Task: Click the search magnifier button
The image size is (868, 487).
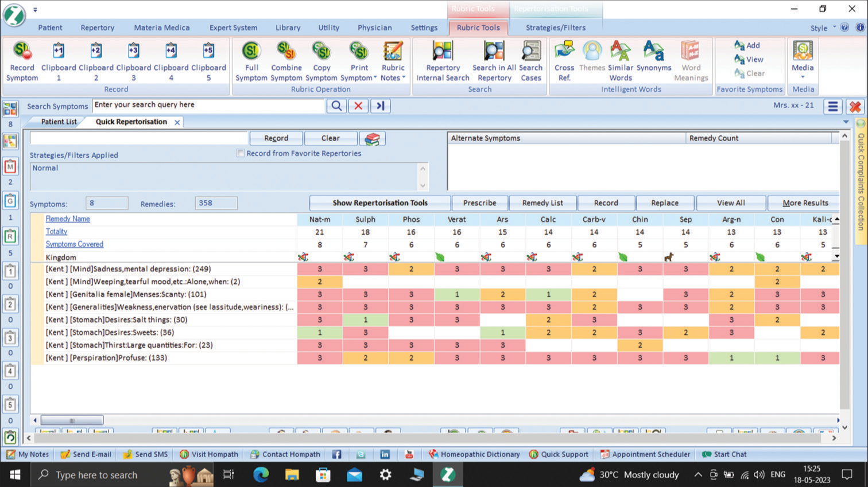Action: [337, 106]
